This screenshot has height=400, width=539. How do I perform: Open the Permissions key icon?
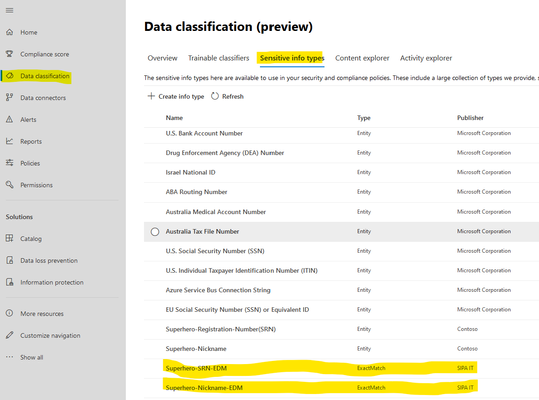[10, 185]
